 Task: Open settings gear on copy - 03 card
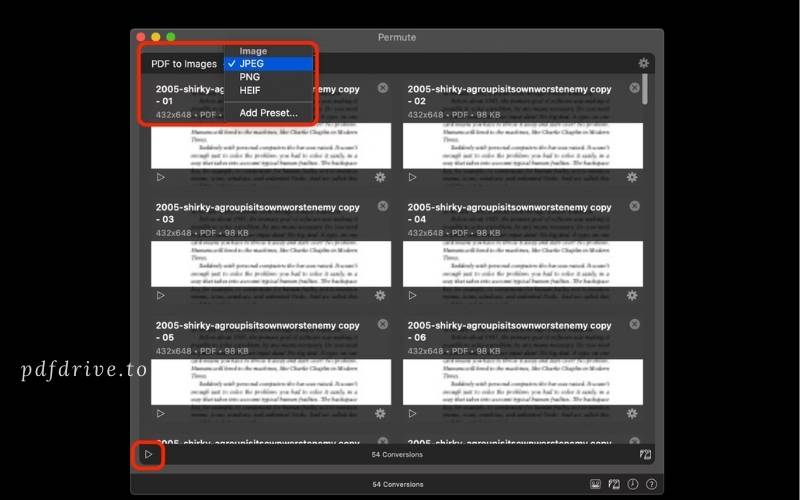click(380, 295)
